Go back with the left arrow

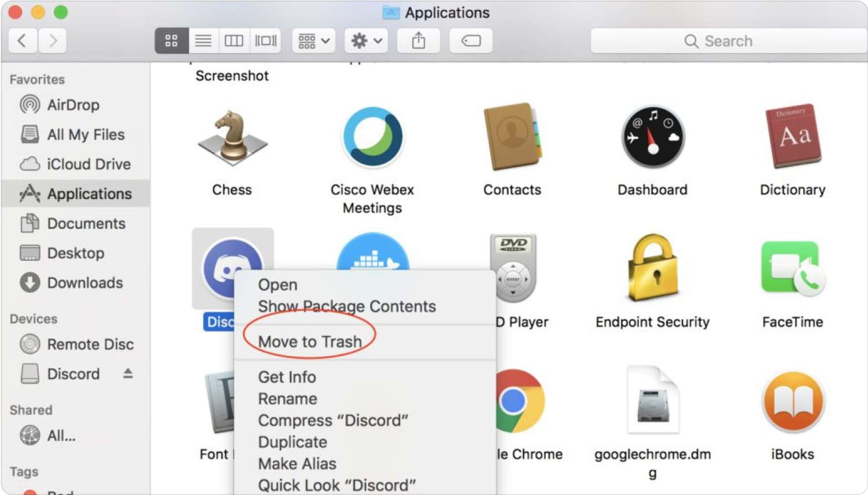click(23, 41)
